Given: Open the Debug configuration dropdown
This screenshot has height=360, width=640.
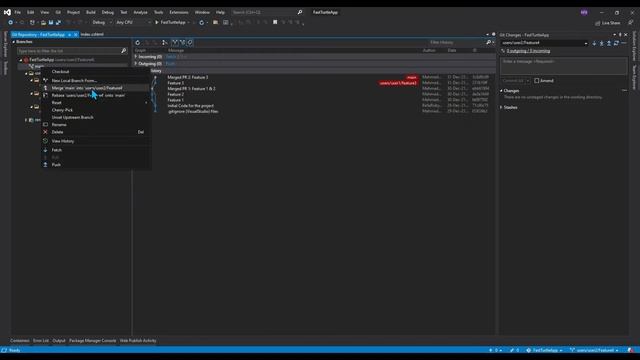Looking at the screenshot, I should (102, 22).
